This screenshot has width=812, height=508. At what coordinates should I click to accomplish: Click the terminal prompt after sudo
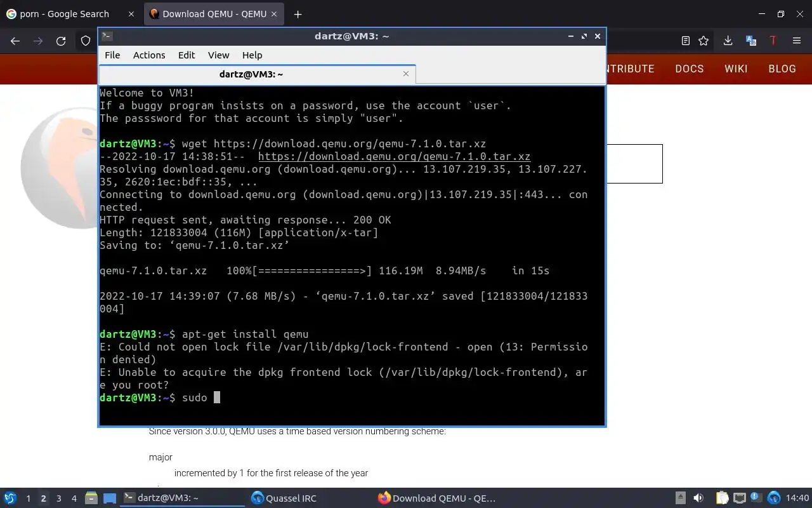(x=216, y=398)
